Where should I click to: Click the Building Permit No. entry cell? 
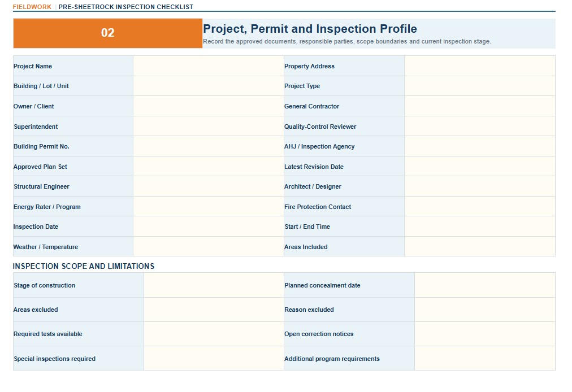point(209,146)
